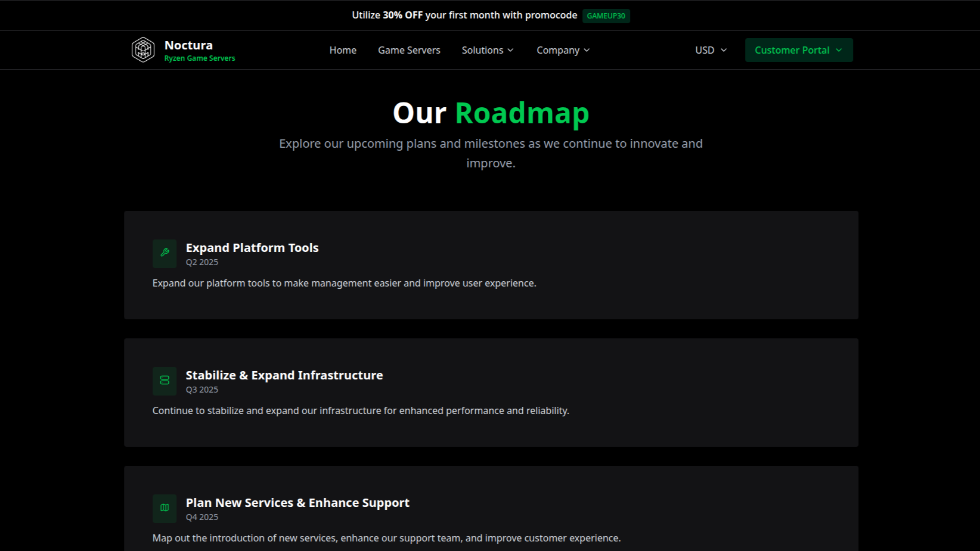The width and height of the screenshot is (980, 551).
Task: Select the Stabilize & Expand Infrastructure heading
Action: point(284,375)
